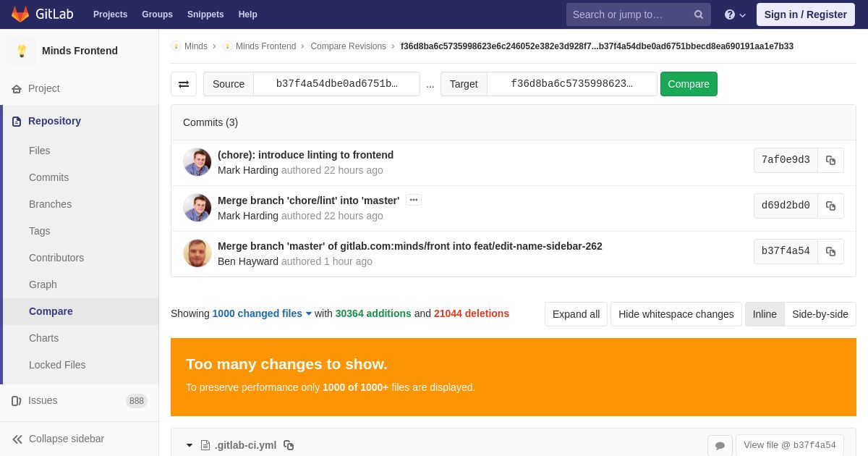The height and width of the screenshot is (456, 868).
Task: Open Groups in top navigation
Action: (x=157, y=14)
